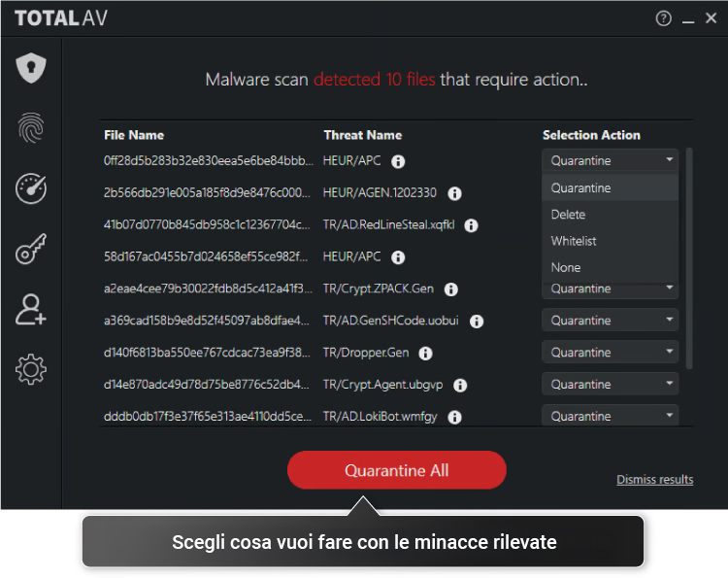728x578 pixels.
Task: Choose Whitelist option in dropdown list
Action: [x=610, y=241]
